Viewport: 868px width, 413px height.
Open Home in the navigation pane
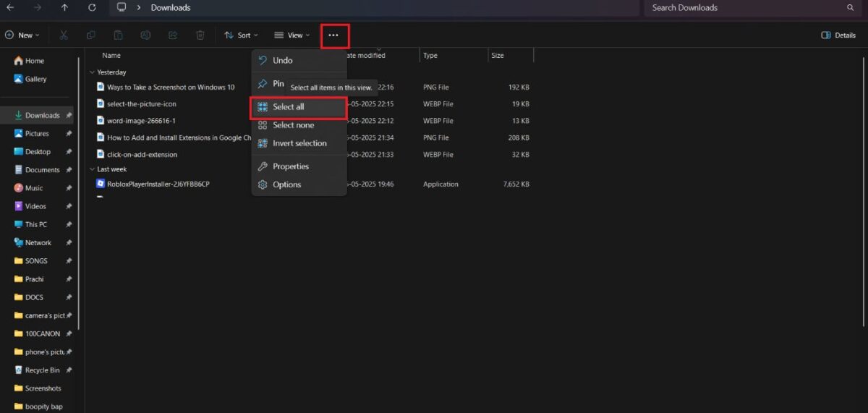pos(35,61)
